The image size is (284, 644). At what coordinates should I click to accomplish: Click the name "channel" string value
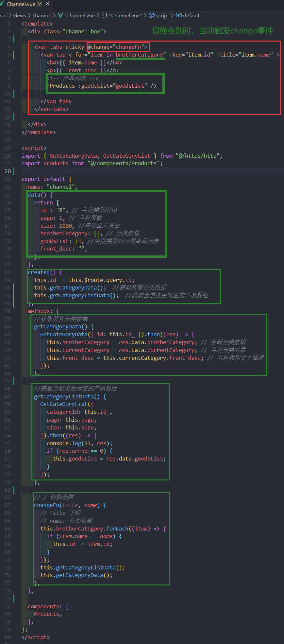coord(61,187)
